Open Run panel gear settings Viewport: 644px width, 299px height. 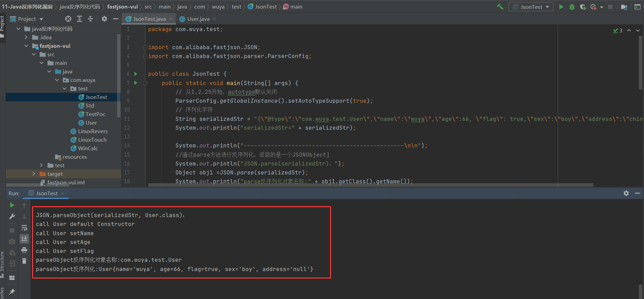tap(626, 193)
